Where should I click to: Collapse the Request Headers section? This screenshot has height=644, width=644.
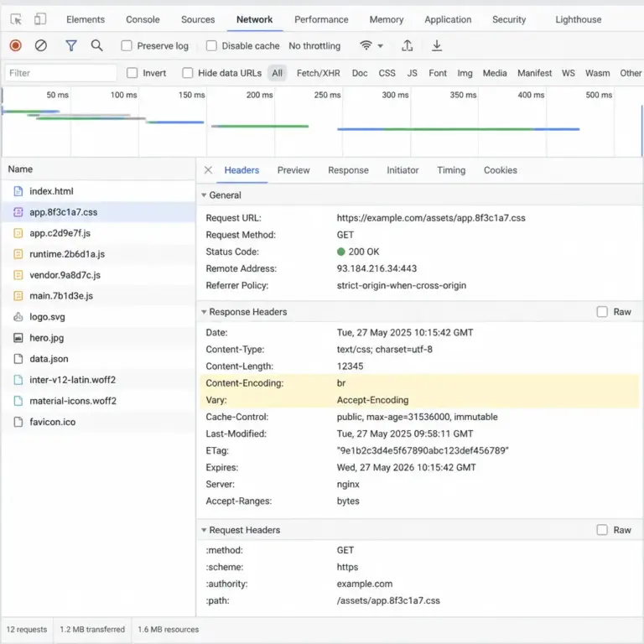(x=204, y=530)
